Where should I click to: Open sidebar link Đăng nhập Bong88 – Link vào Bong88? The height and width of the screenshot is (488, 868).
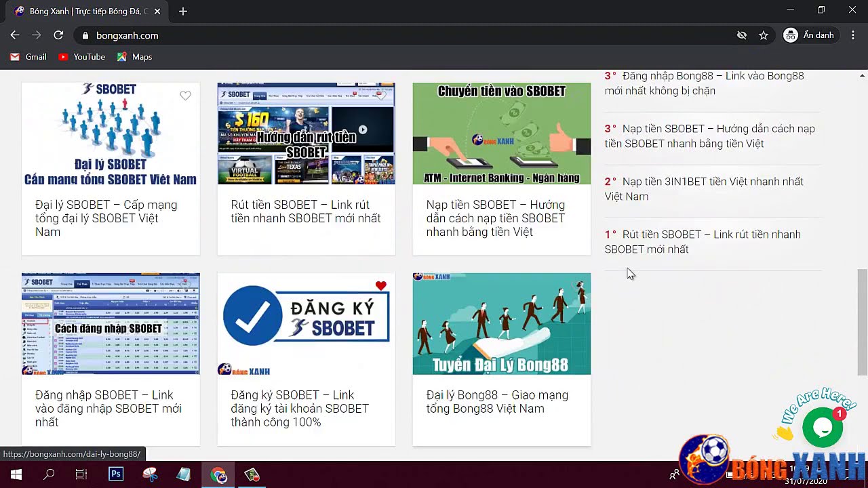(x=705, y=83)
